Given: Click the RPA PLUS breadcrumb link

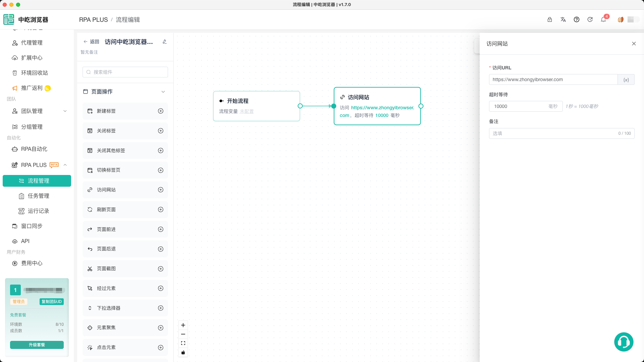Looking at the screenshot, I should tap(93, 20).
